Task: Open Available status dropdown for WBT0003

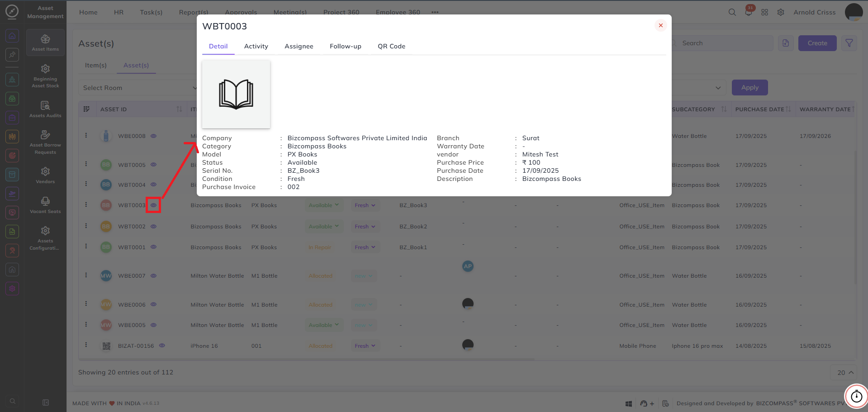Action: pos(324,205)
